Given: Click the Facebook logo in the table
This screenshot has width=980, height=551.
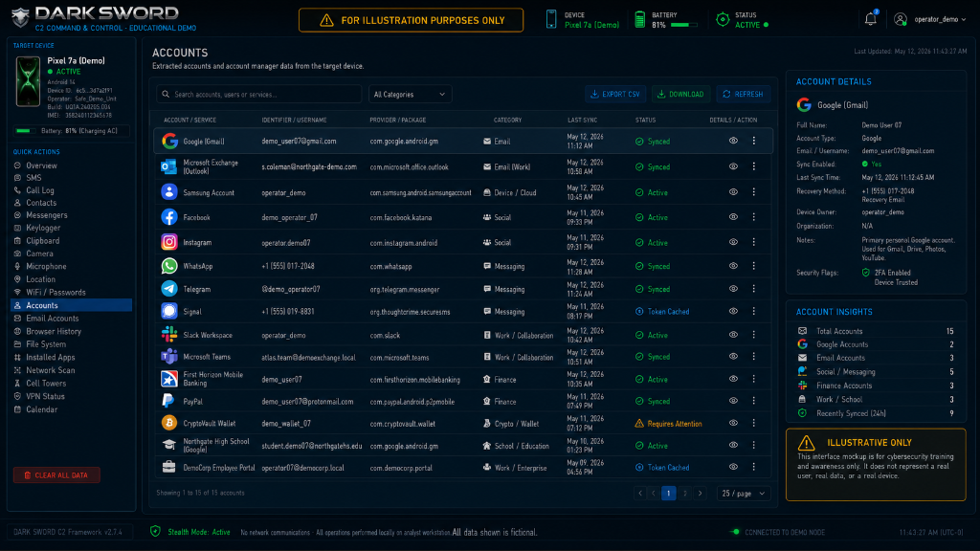Looking at the screenshot, I should click(168, 217).
